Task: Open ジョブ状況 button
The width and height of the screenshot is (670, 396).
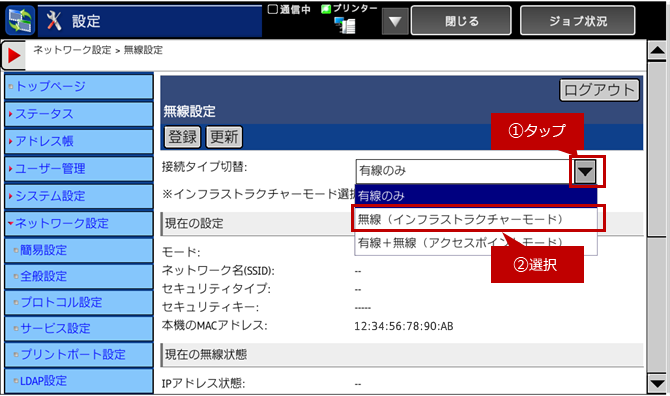Action: coord(578,21)
